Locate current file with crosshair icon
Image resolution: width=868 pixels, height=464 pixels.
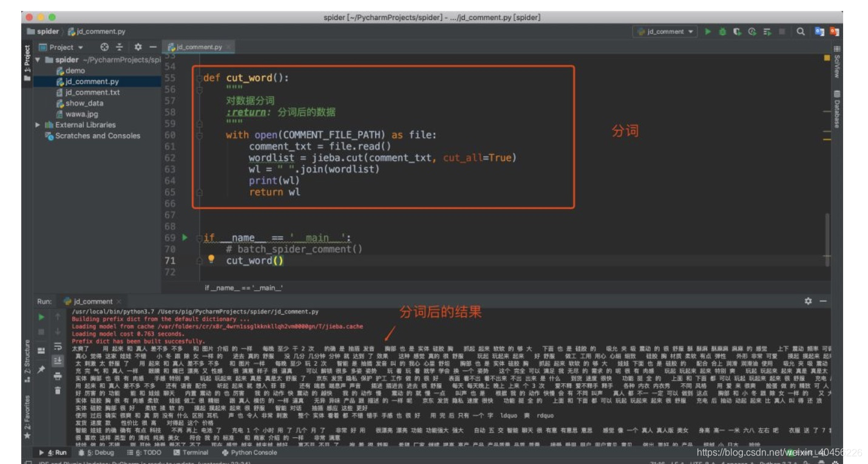click(x=104, y=47)
